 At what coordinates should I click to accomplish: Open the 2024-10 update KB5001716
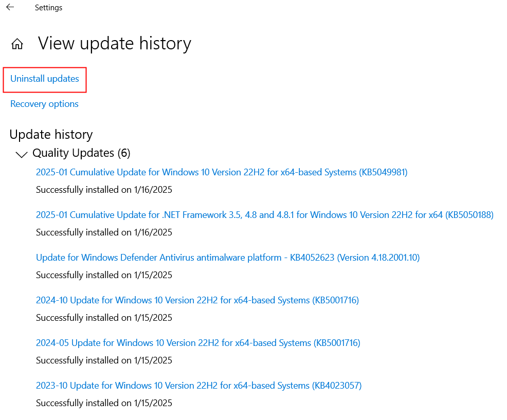click(x=197, y=300)
